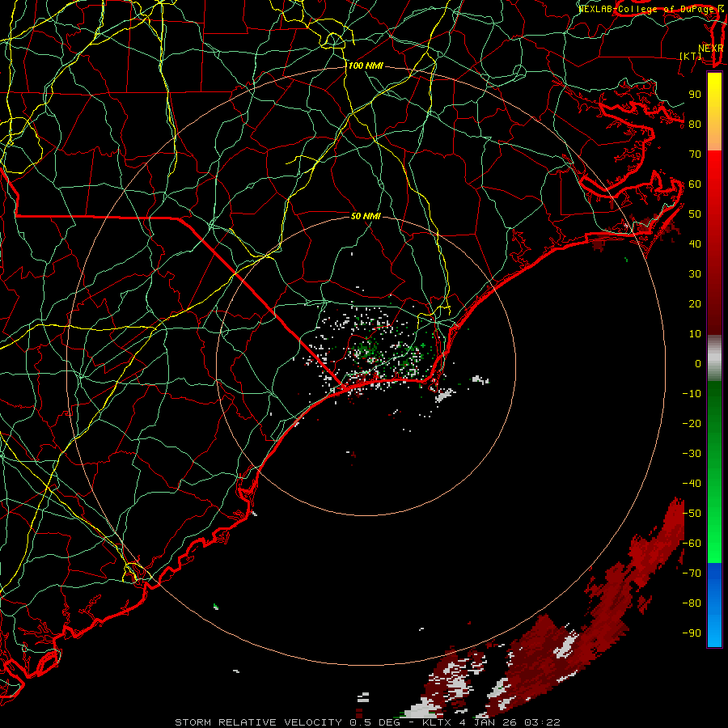
Task: Click the "4 JAN 26" date in caption
Action: coord(489,722)
